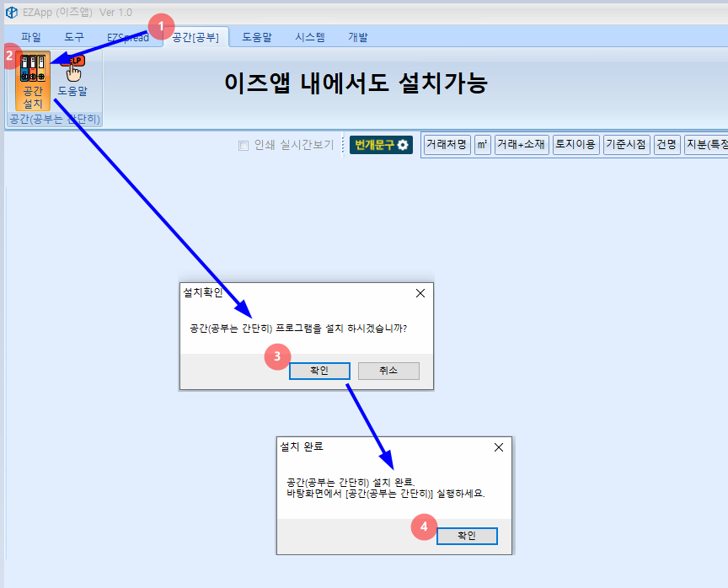
Task: Click the 설치 하시겠습니까 question text
Action: pyautogui.click(x=298, y=329)
